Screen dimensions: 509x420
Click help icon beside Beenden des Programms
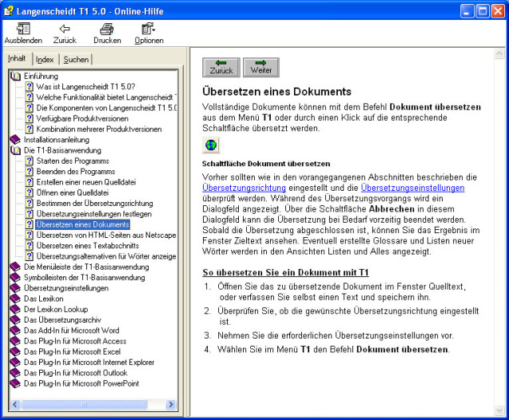point(30,172)
